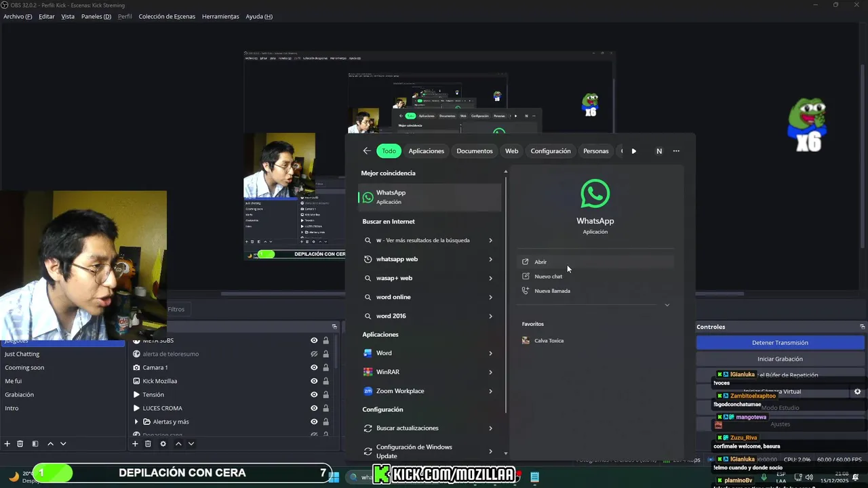
Task: Open the Archivo menu in OBS
Action: (x=18, y=16)
